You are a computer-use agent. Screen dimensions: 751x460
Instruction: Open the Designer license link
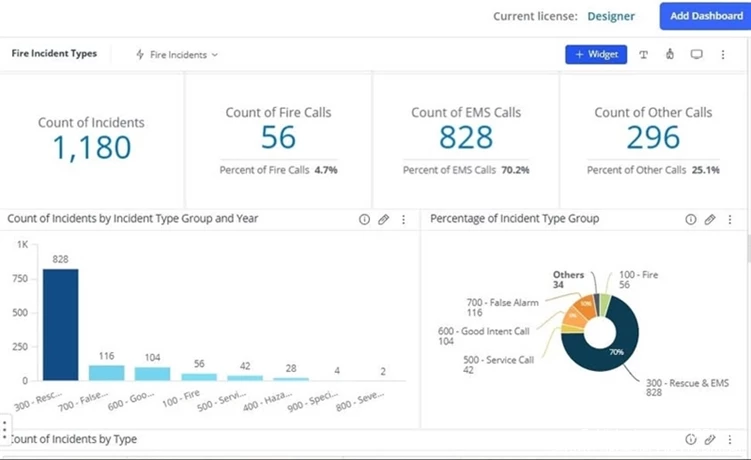(x=611, y=16)
